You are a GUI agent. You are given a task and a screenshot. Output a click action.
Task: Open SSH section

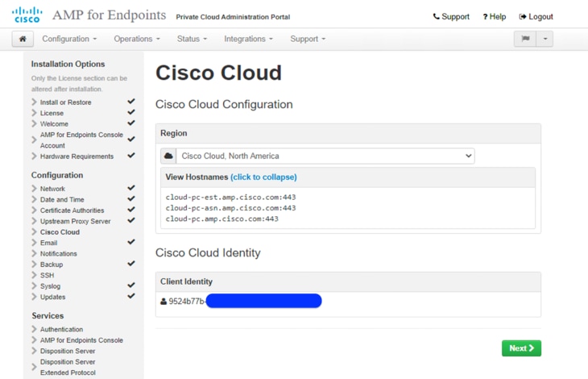(47, 276)
